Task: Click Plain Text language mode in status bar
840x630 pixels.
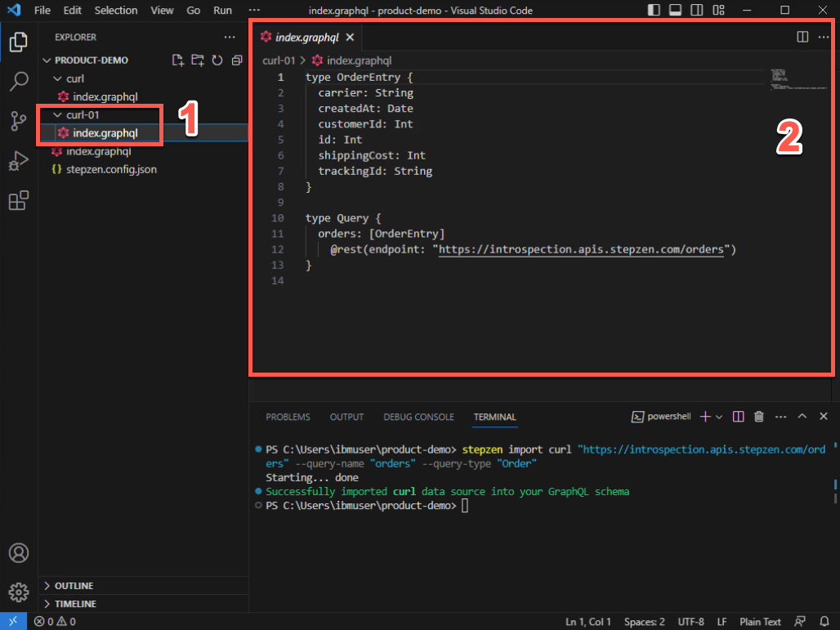Action: click(760, 622)
